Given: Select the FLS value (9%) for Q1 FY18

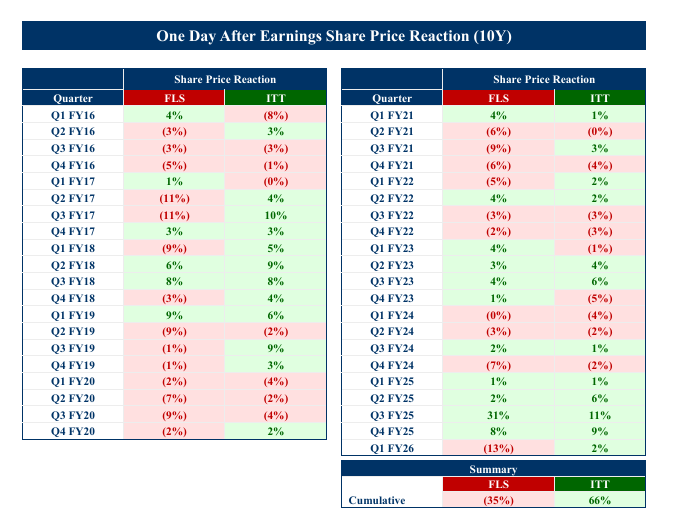Looking at the screenshot, I should 174,248.
